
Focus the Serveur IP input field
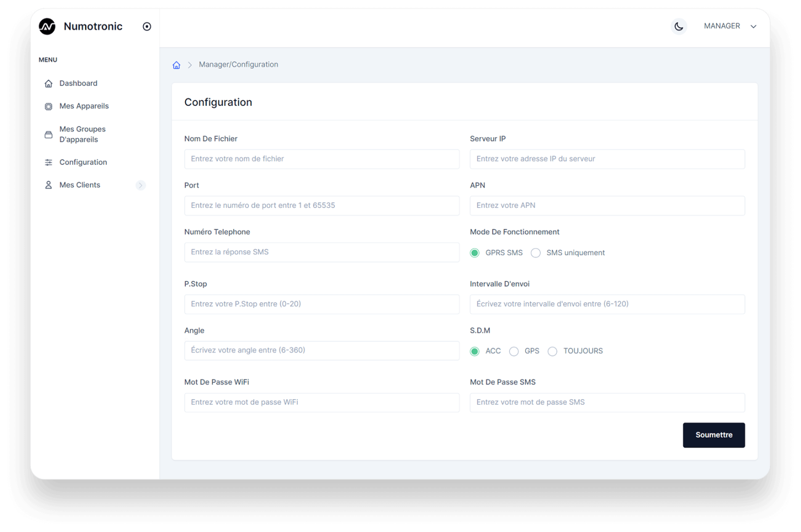pyautogui.click(x=607, y=159)
